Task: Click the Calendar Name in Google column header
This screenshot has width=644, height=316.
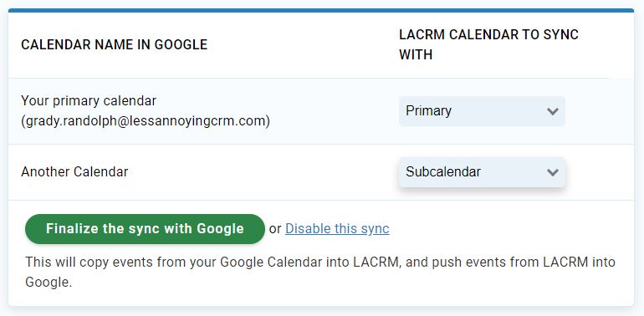Action: (x=115, y=44)
